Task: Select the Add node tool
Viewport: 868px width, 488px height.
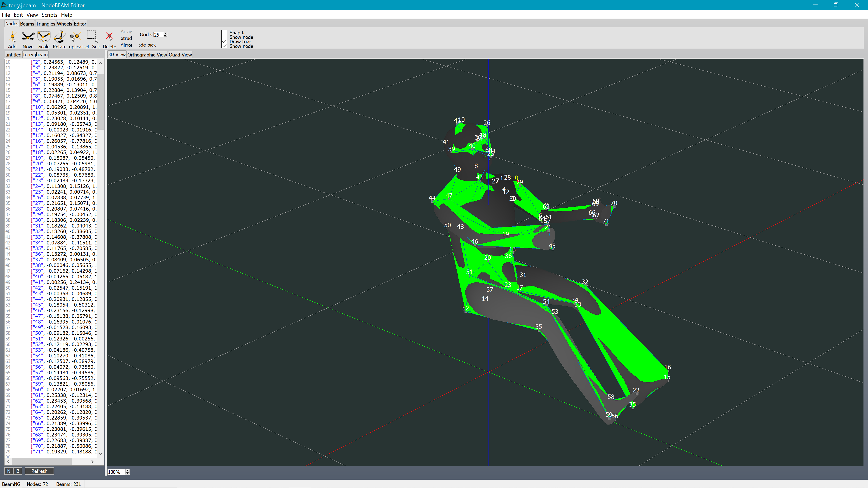Action: click(x=12, y=39)
